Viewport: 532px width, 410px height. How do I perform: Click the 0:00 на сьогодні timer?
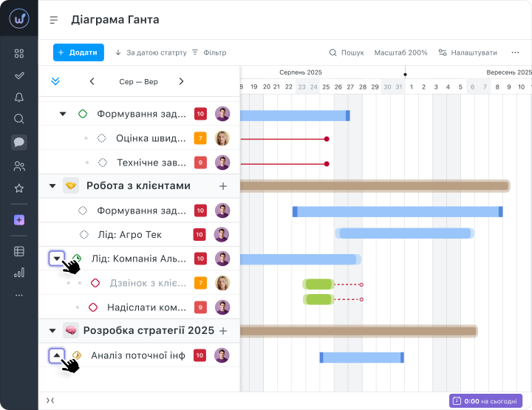485,400
